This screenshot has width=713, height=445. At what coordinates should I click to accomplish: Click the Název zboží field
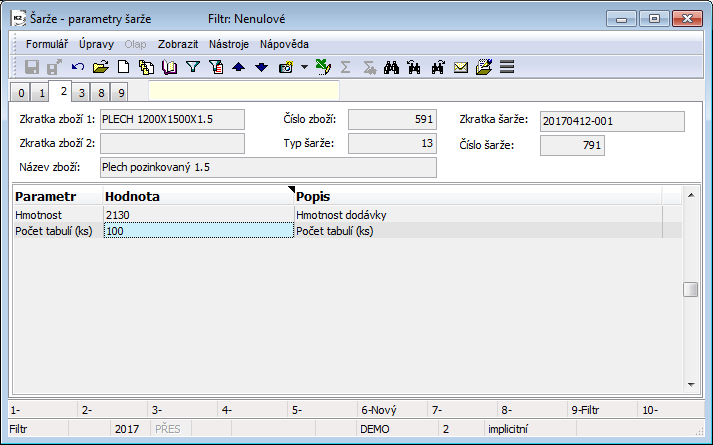pyautogui.click(x=268, y=167)
